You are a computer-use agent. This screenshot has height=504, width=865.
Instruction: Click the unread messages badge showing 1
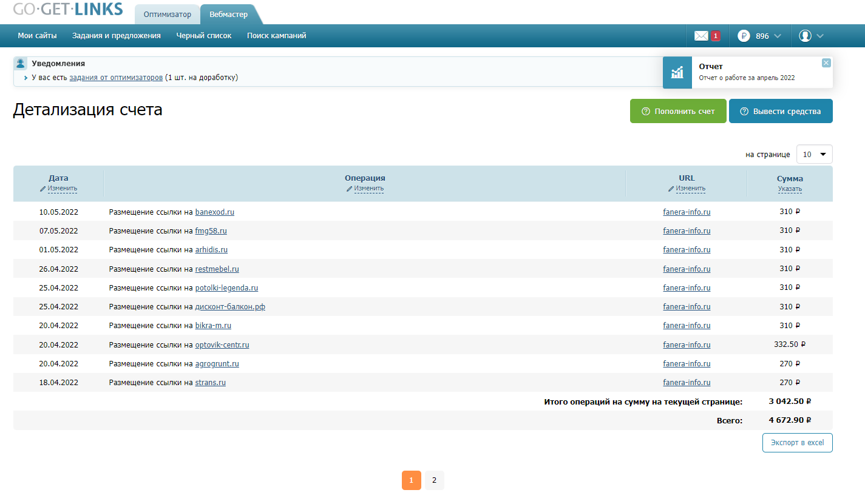click(716, 36)
